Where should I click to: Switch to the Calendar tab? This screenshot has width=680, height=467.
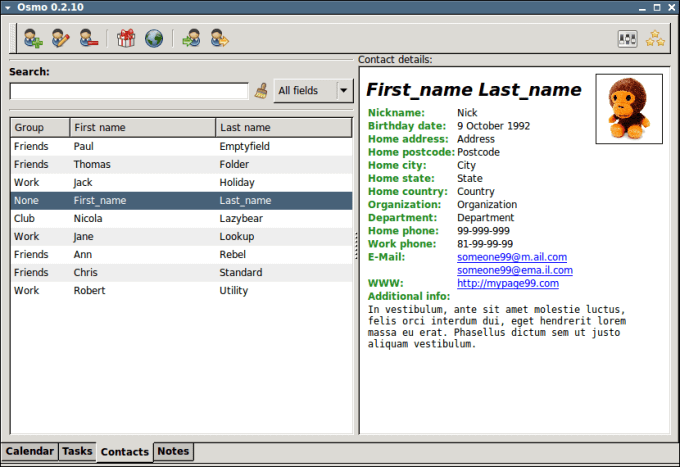coord(29,451)
